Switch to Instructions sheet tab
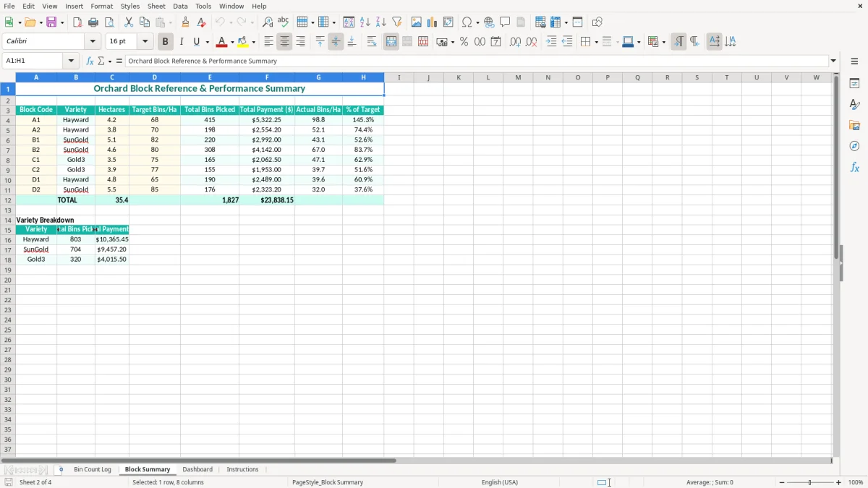 (x=242, y=469)
